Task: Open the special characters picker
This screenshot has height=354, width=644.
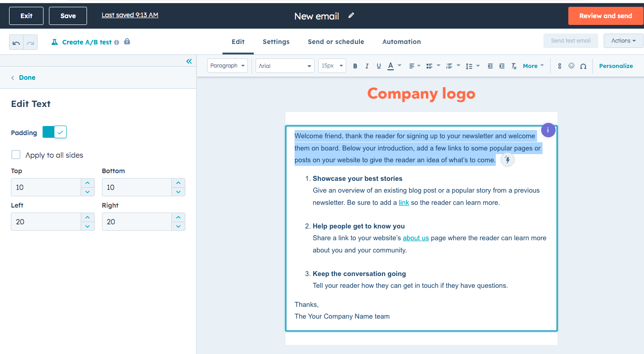Action: coord(583,66)
